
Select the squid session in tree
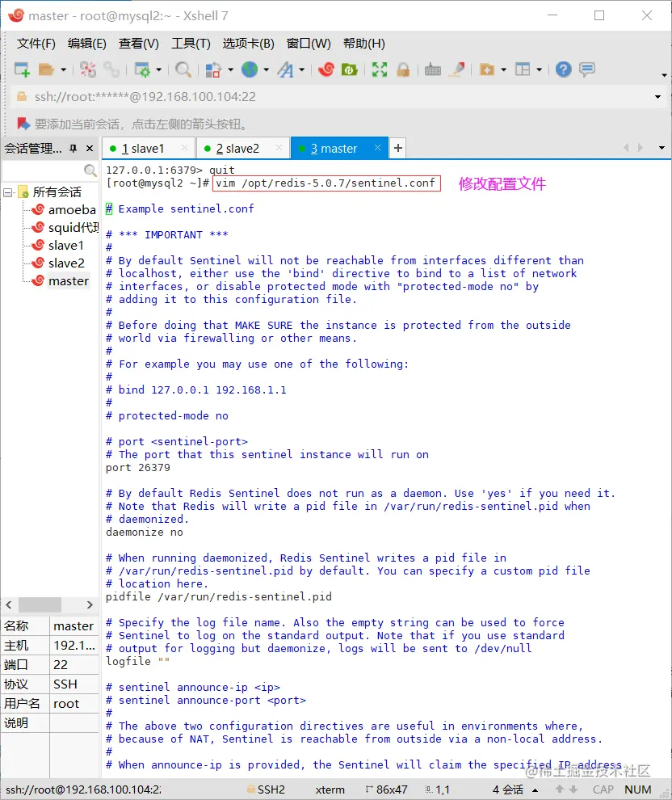[73, 228]
